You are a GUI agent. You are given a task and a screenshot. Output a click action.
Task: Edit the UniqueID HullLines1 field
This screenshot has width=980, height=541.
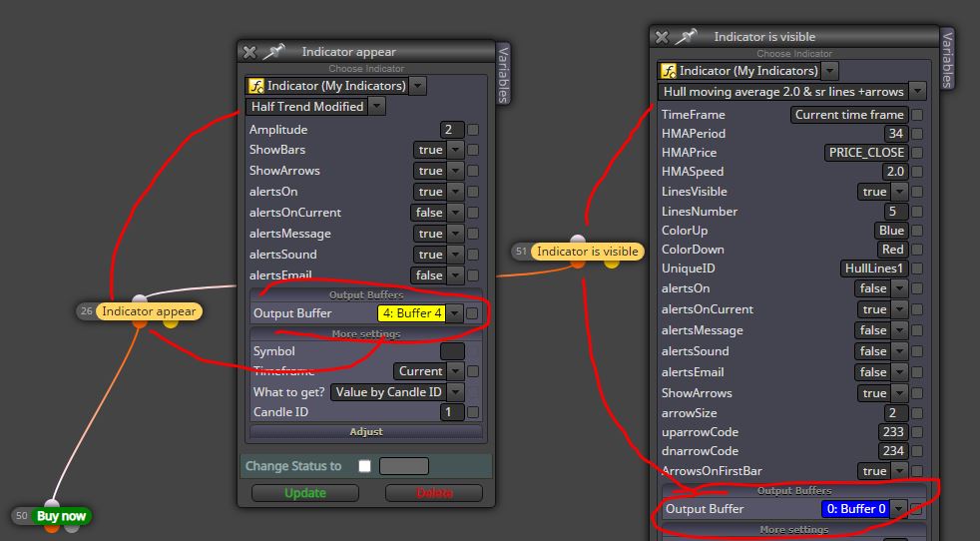874,269
